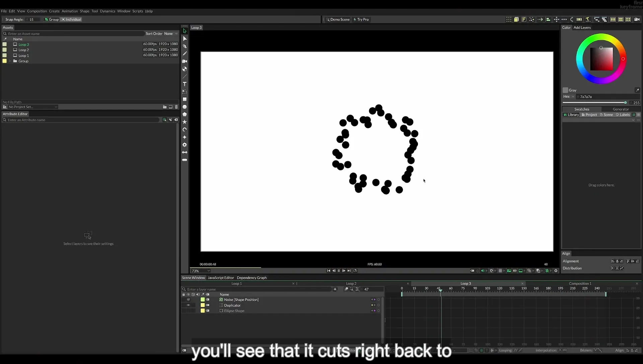This screenshot has width=643, height=364.
Task: Select the Polygon shape tool
Action: [185, 114]
